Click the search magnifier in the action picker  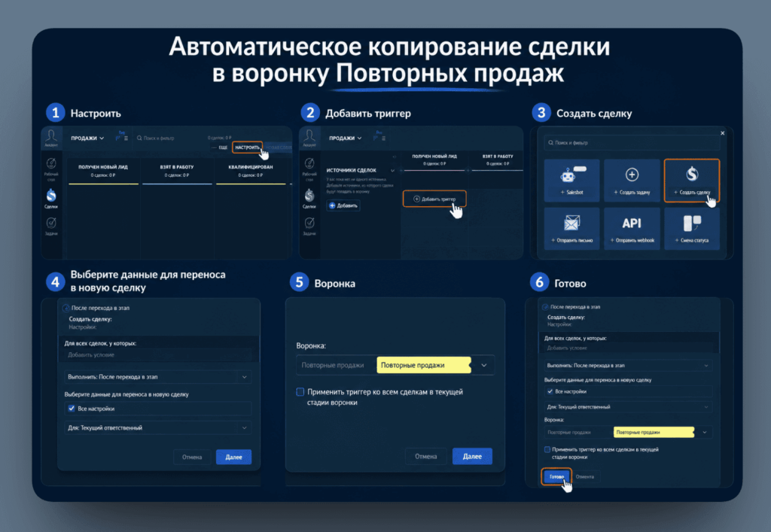550,143
